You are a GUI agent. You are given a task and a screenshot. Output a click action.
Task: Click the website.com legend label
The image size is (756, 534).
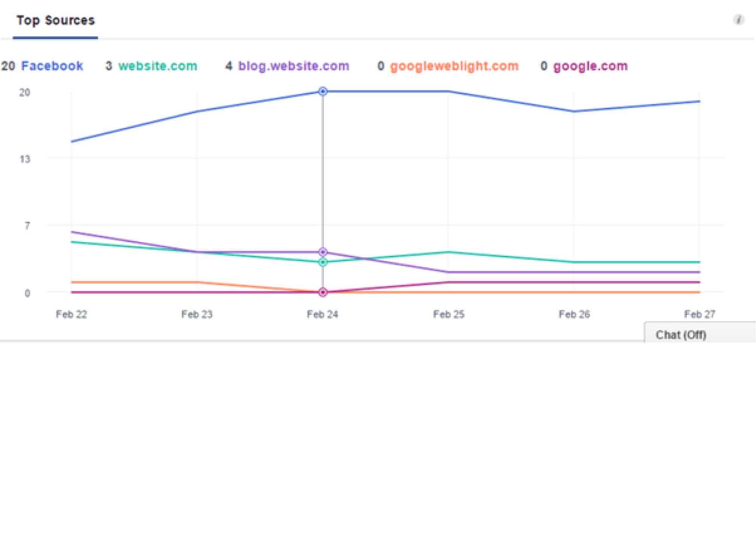pos(158,66)
